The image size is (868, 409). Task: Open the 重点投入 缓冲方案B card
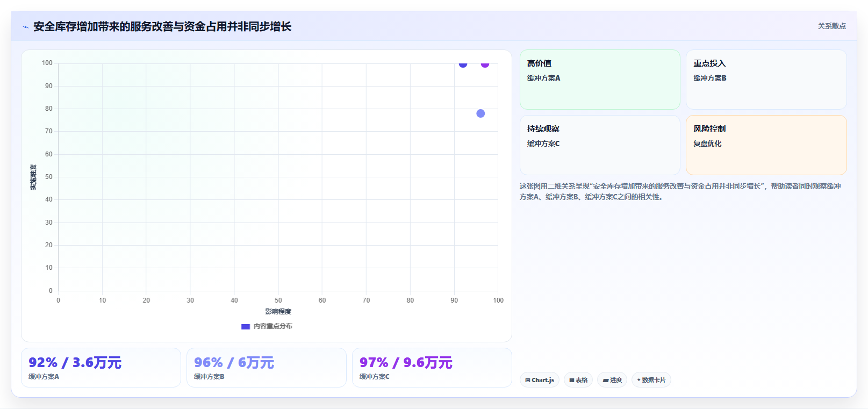766,80
